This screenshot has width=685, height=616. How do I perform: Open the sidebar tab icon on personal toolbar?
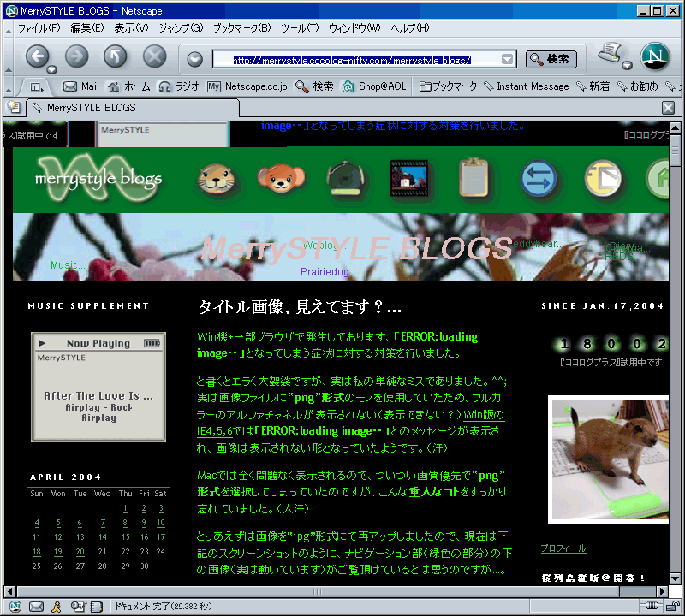[x=37, y=87]
